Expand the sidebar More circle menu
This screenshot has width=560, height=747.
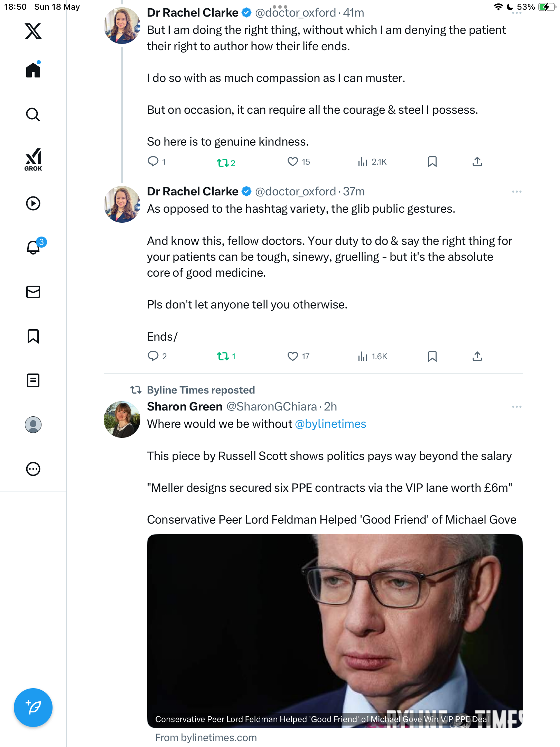(x=33, y=469)
